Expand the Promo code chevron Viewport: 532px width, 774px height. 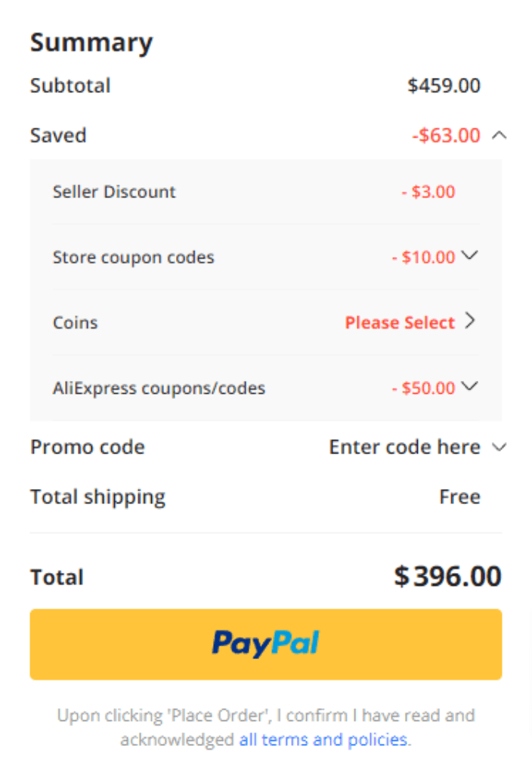click(500, 447)
